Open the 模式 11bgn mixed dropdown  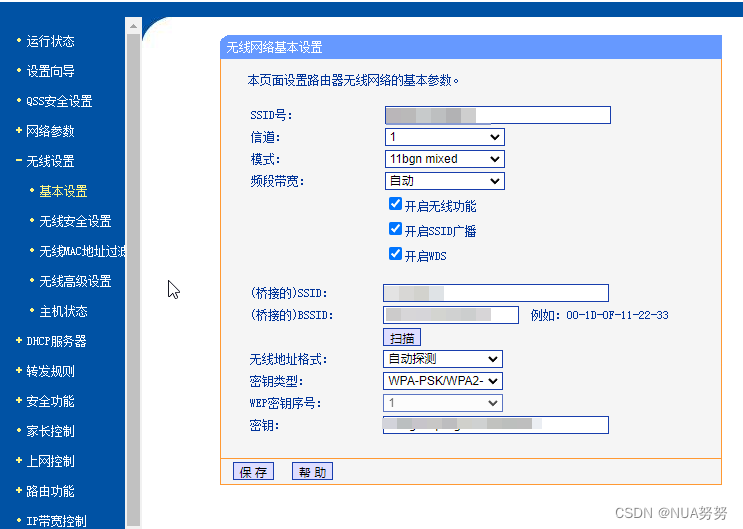pyautogui.click(x=444, y=159)
